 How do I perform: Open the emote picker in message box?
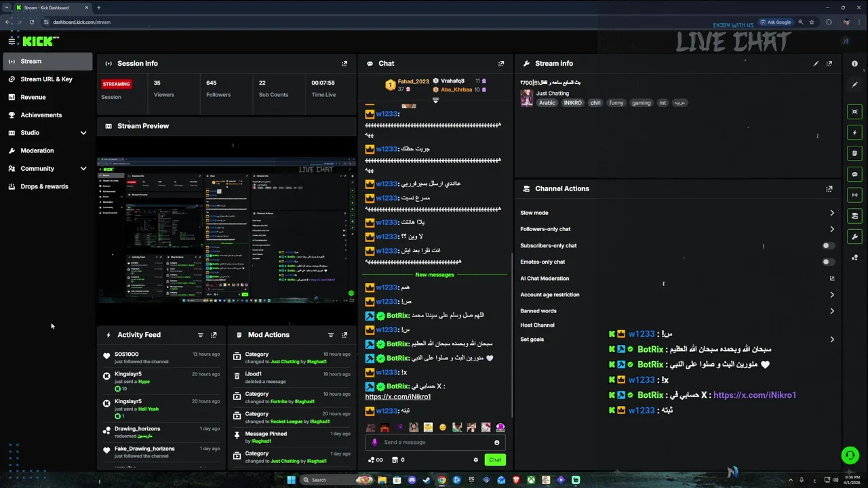coord(497,443)
